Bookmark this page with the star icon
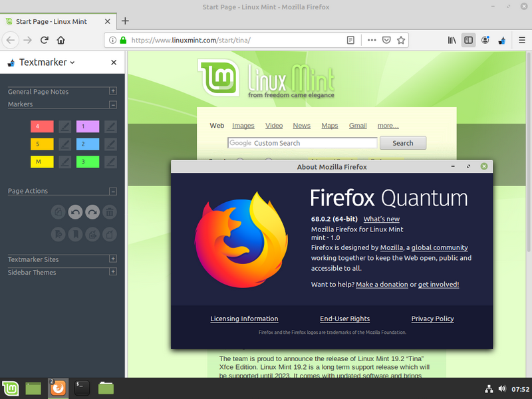The width and height of the screenshot is (532, 399). (401, 40)
